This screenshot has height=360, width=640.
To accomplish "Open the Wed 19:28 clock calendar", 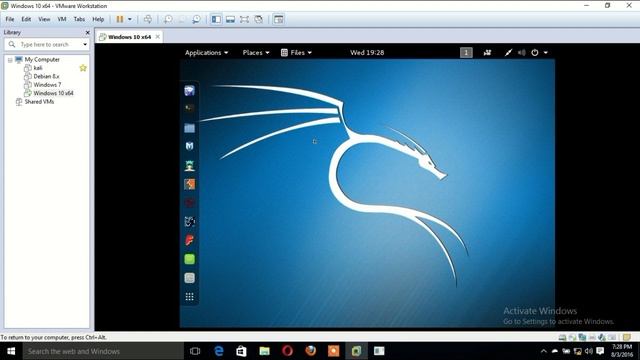I will 367,53.
